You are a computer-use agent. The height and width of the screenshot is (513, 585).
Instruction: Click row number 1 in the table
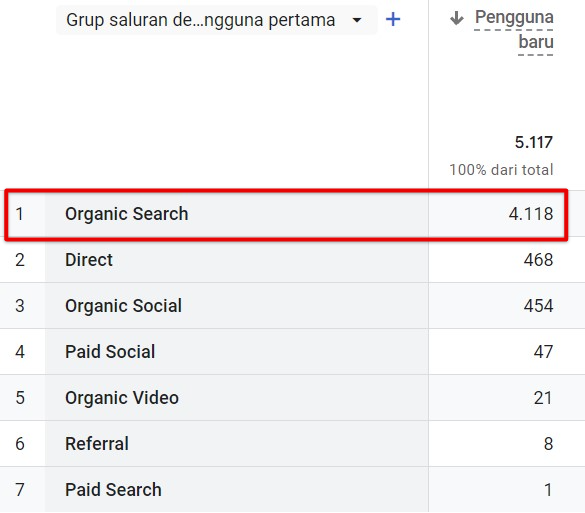click(20, 214)
